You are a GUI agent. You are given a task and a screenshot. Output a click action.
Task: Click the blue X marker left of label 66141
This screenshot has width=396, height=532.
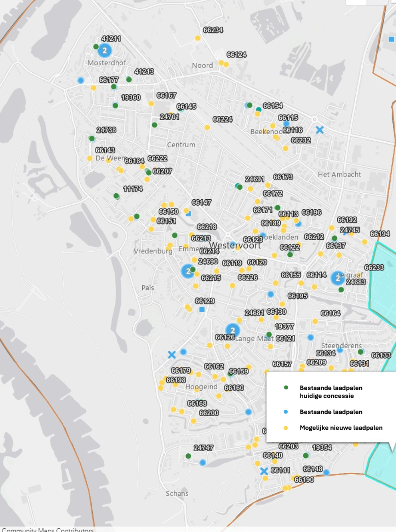[x=264, y=471]
